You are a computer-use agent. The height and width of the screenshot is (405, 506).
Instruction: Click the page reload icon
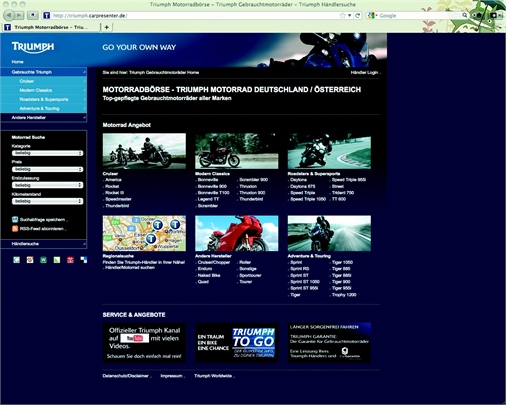[x=358, y=15]
